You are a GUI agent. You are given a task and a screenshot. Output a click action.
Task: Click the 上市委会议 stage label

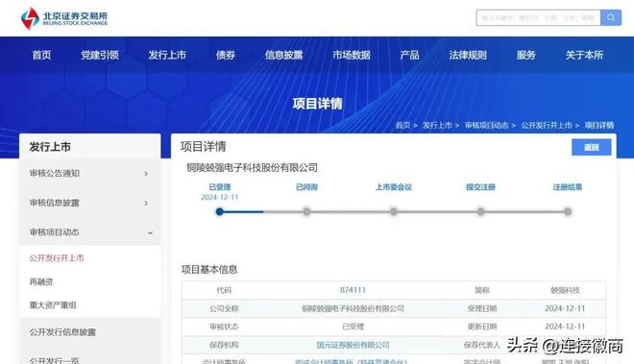(394, 187)
